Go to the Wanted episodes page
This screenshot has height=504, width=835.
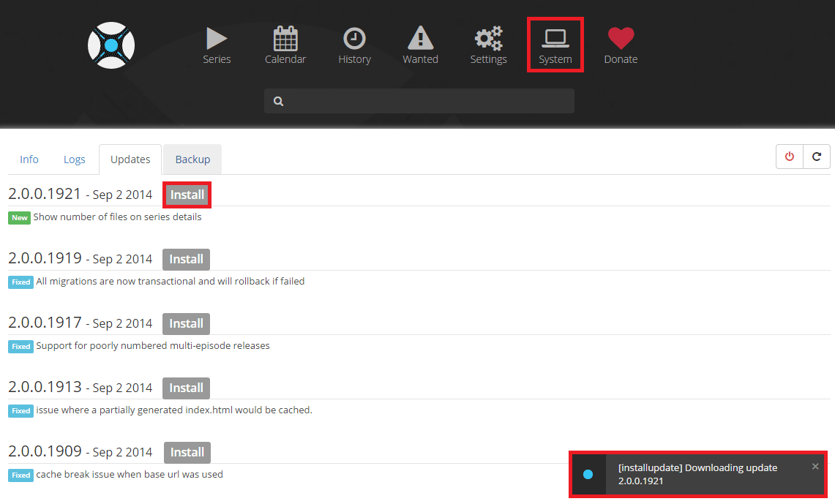pyautogui.click(x=420, y=46)
